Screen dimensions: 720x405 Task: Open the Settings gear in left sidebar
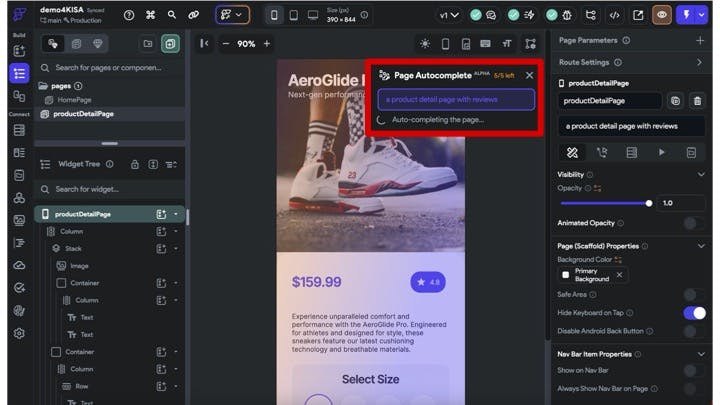click(x=19, y=333)
